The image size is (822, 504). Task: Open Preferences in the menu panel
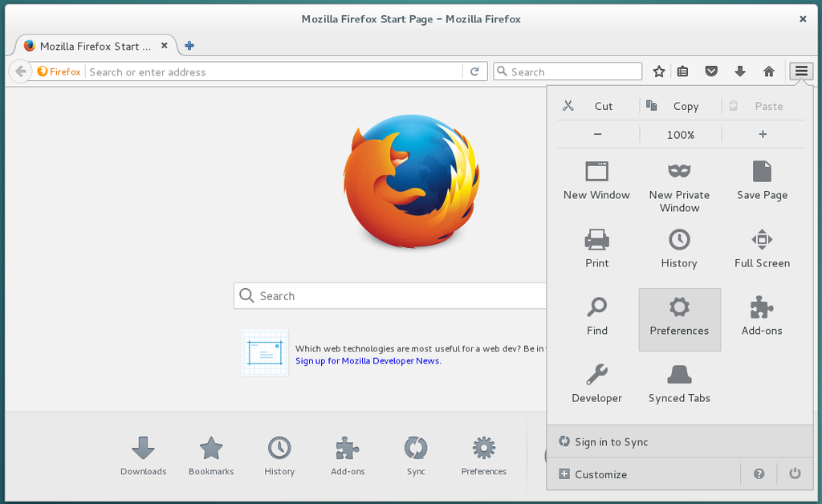coord(679,319)
